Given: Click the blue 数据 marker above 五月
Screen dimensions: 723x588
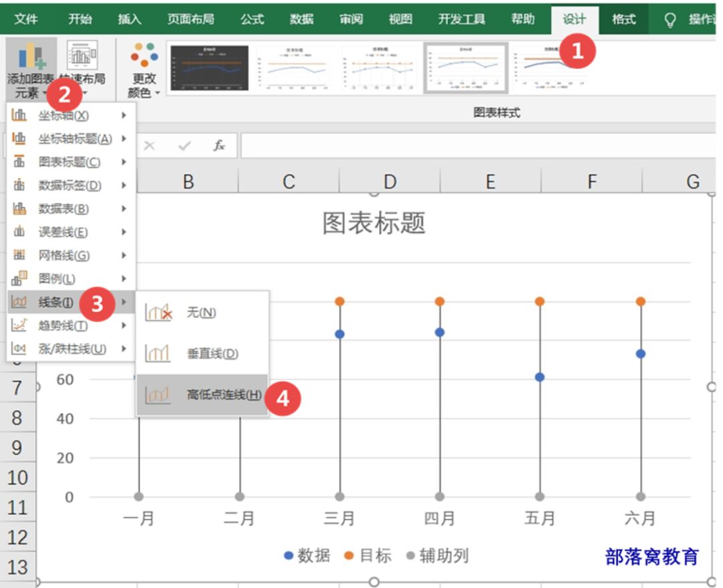Looking at the screenshot, I should [x=540, y=377].
